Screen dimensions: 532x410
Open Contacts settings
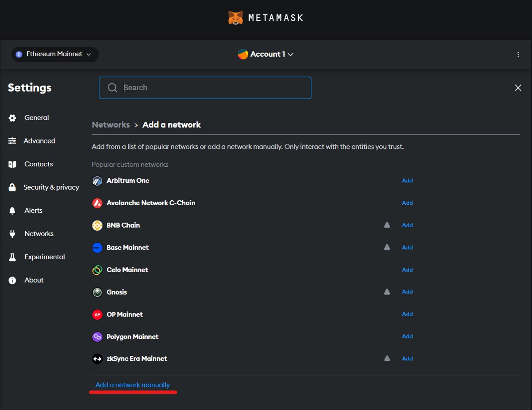pyautogui.click(x=39, y=164)
